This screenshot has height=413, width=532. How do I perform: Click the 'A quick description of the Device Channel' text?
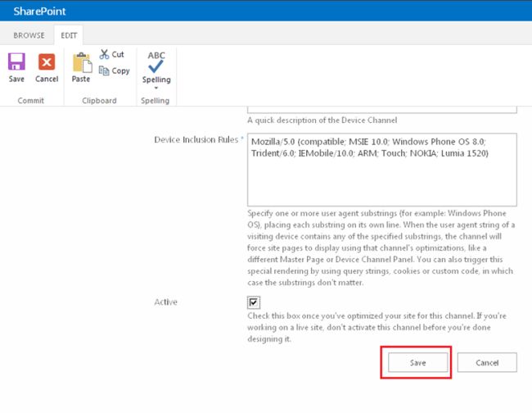point(322,120)
